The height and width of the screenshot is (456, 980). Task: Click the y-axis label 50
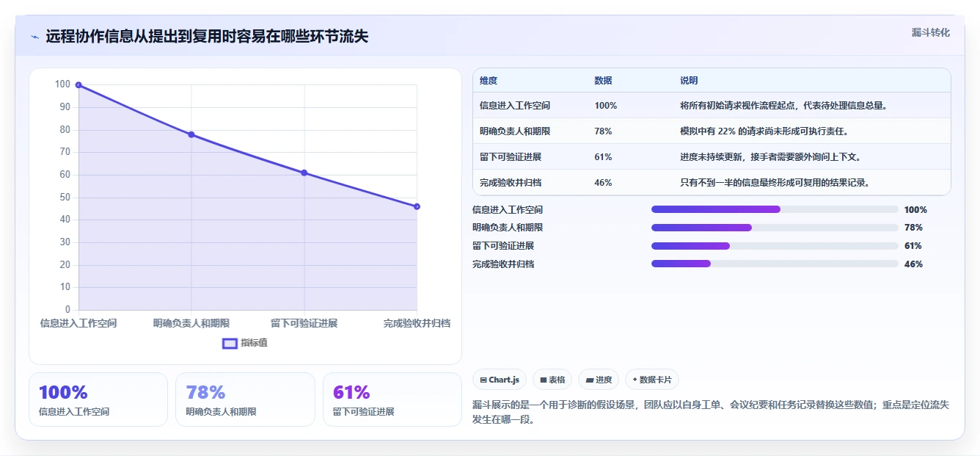coord(65,197)
